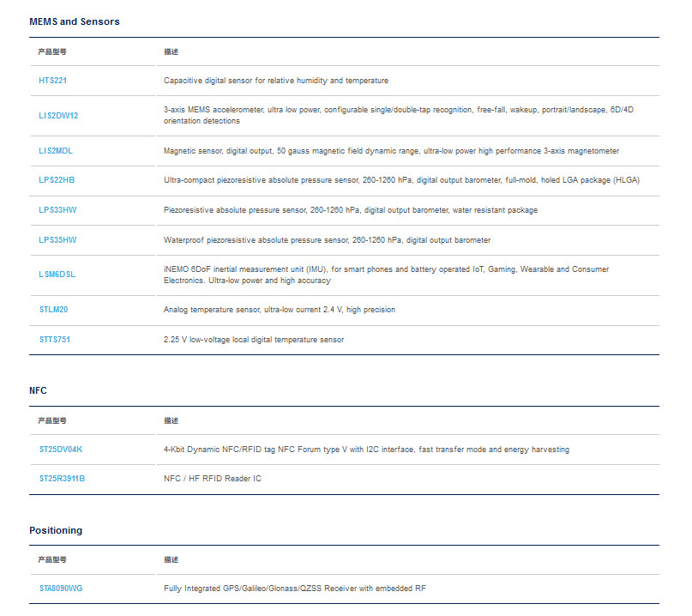The width and height of the screenshot is (692, 616).
Task: Click the 2.25 V low-voltage sensor description
Action: pos(254,340)
